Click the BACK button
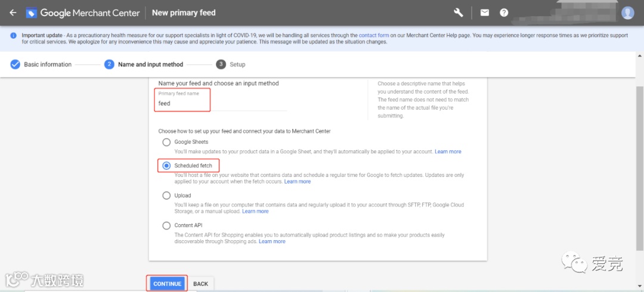The height and width of the screenshot is (292, 644). coord(201,284)
